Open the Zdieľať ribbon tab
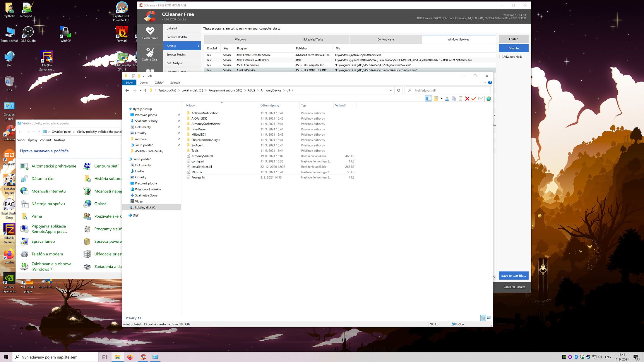Image resolution: width=644 pixels, height=362 pixels. [x=159, y=83]
